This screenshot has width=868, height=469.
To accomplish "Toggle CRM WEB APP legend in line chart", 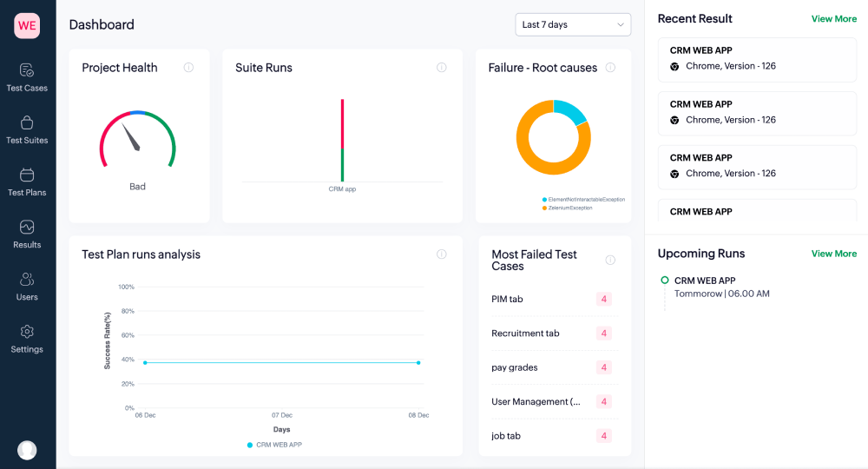I will 274,445.
